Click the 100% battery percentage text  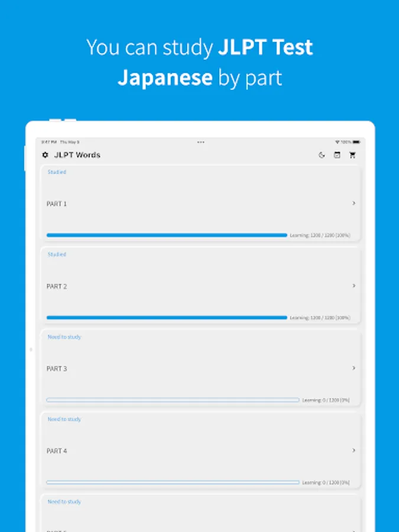click(346, 142)
